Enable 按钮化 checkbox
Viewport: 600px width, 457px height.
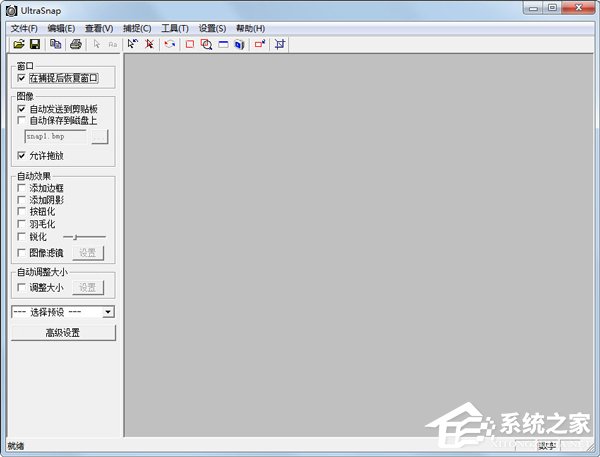coord(21,212)
